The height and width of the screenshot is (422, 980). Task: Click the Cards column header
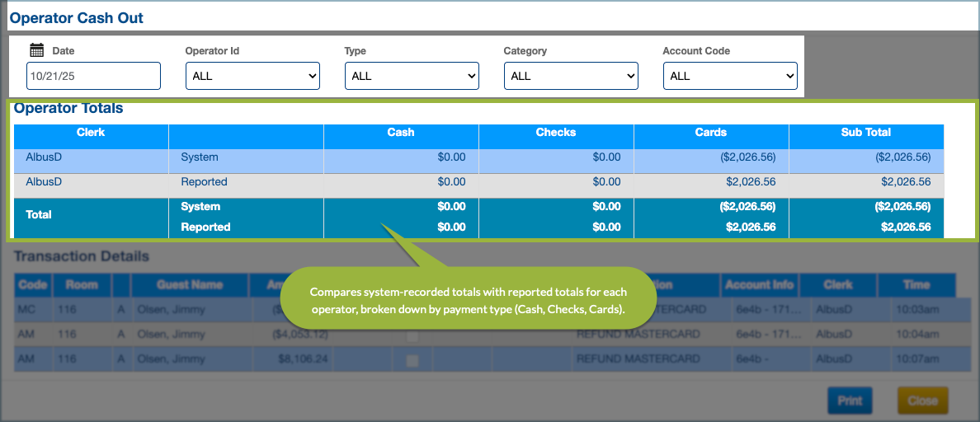coord(711,132)
